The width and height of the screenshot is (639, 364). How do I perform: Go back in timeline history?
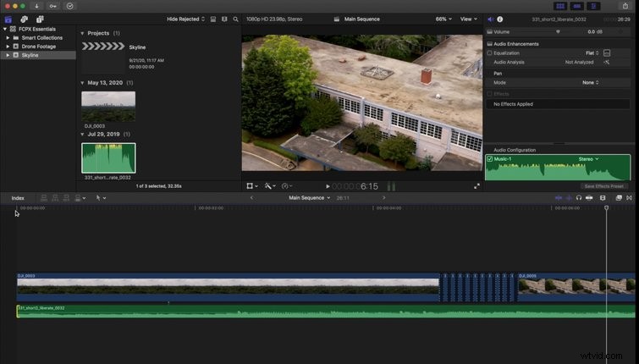251,198
